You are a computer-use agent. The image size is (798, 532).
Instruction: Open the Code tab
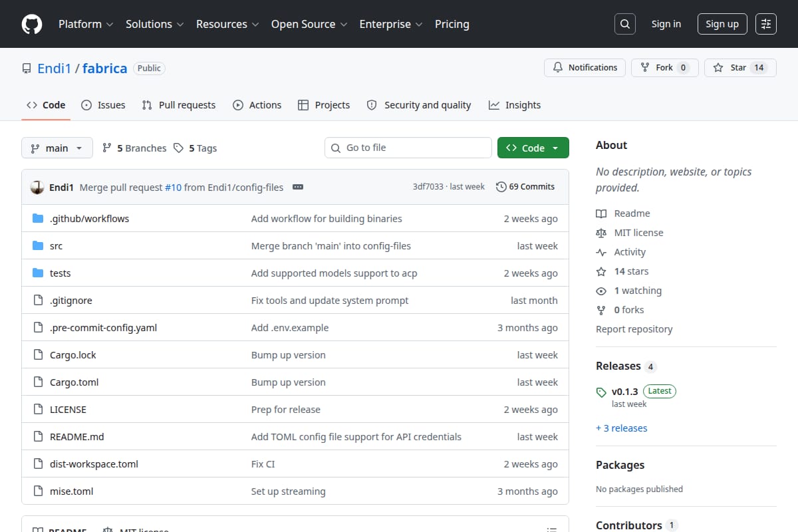[x=46, y=105]
